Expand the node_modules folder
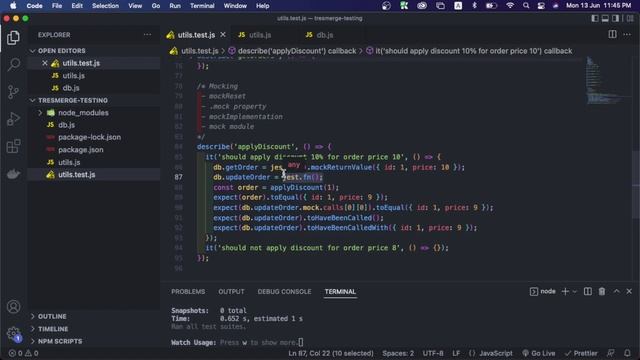Viewport: 640px width, 360px height. point(83,113)
